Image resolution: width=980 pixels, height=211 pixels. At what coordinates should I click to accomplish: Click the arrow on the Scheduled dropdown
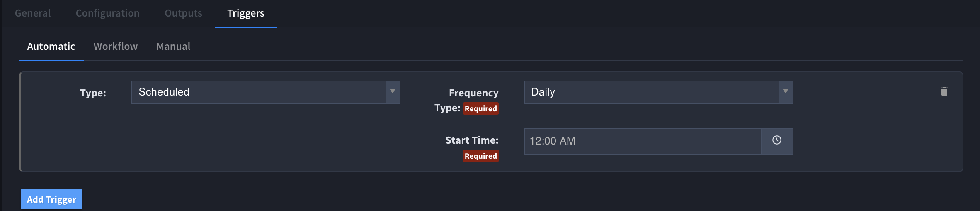(392, 92)
